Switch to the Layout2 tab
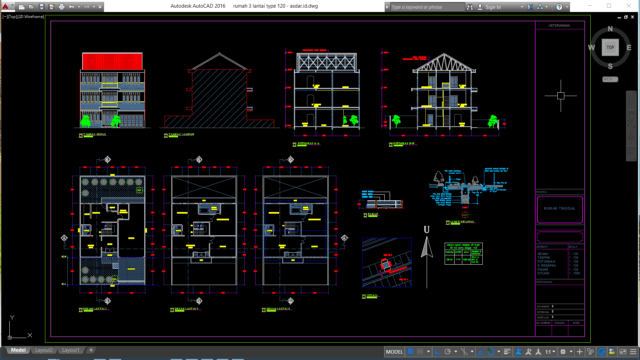Viewport: 640px width, 360px height. pyautogui.click(x=43, y=350)
